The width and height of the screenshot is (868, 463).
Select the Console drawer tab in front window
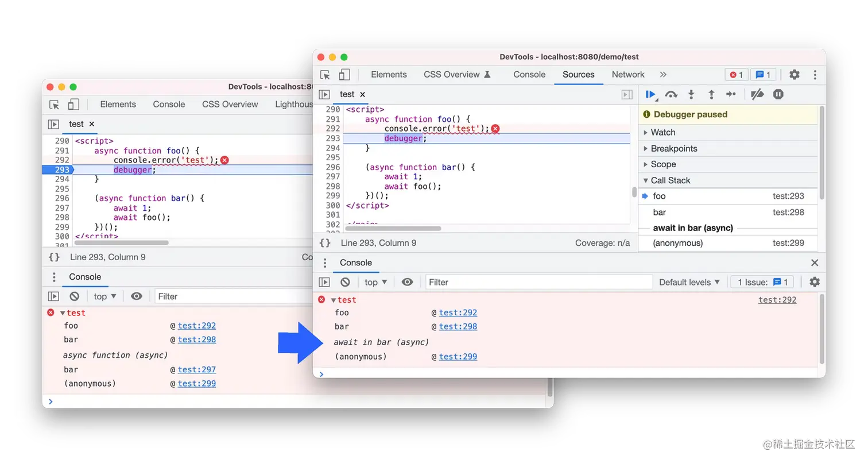click(356, 263)
